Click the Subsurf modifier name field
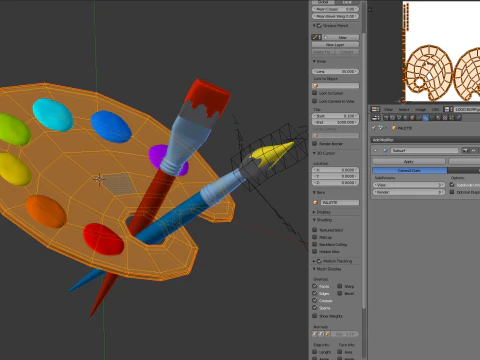 point(425,151)
